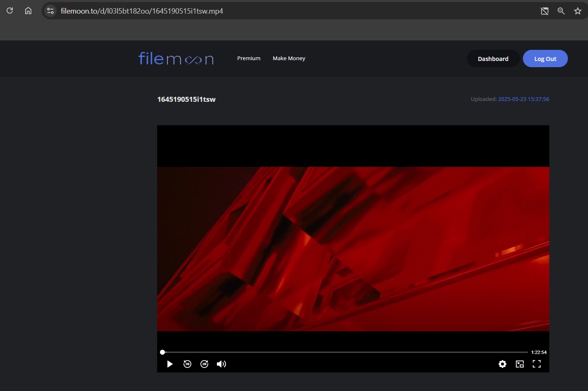588x391 pixels.
Task: Open the cast to device icon
Action: tap(544, 11)
